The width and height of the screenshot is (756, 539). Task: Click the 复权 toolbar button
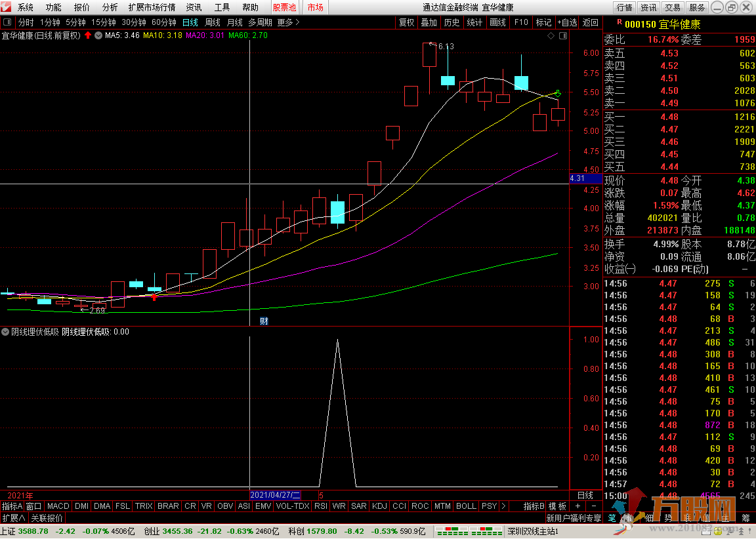pos(406,23)
